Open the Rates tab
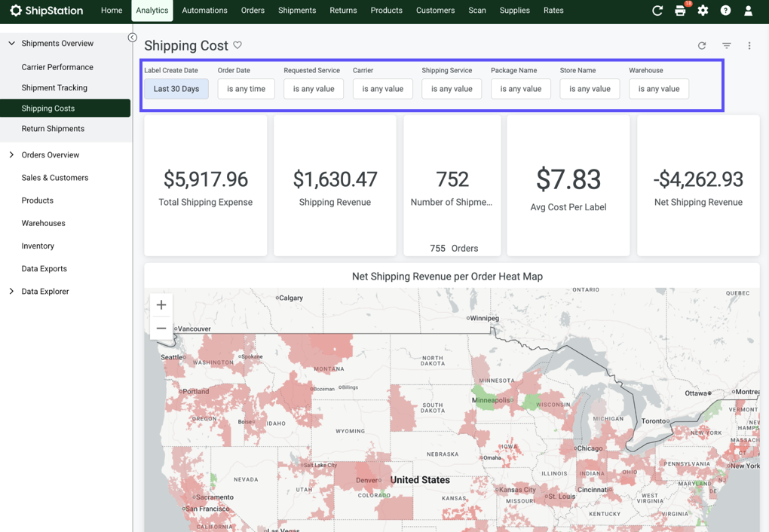The width and height of the screenshot is (769, 532). 553,11
